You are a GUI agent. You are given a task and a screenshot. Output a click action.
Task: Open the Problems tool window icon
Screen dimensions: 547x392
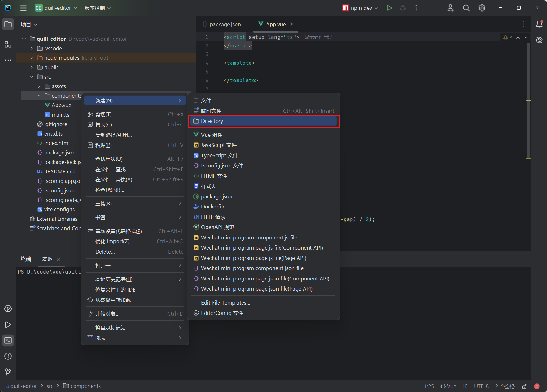coord(8,356)
